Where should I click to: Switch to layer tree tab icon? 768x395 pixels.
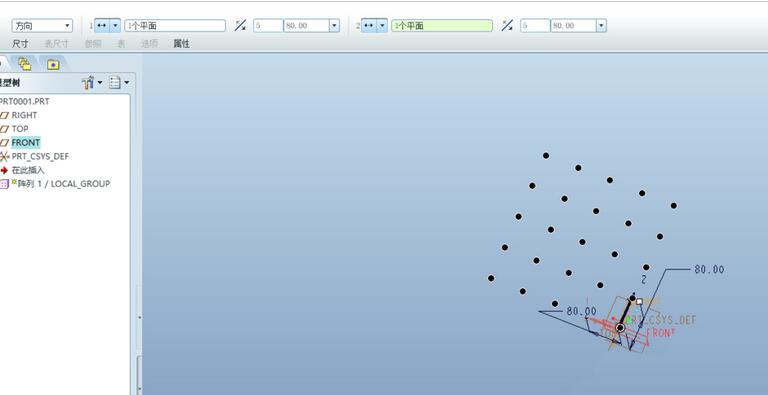point(24,64)
